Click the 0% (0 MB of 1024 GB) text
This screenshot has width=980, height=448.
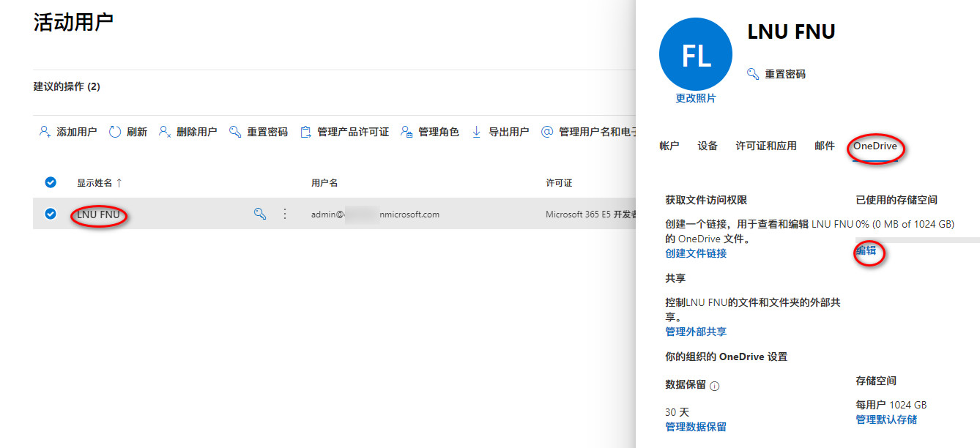point(905,224)
